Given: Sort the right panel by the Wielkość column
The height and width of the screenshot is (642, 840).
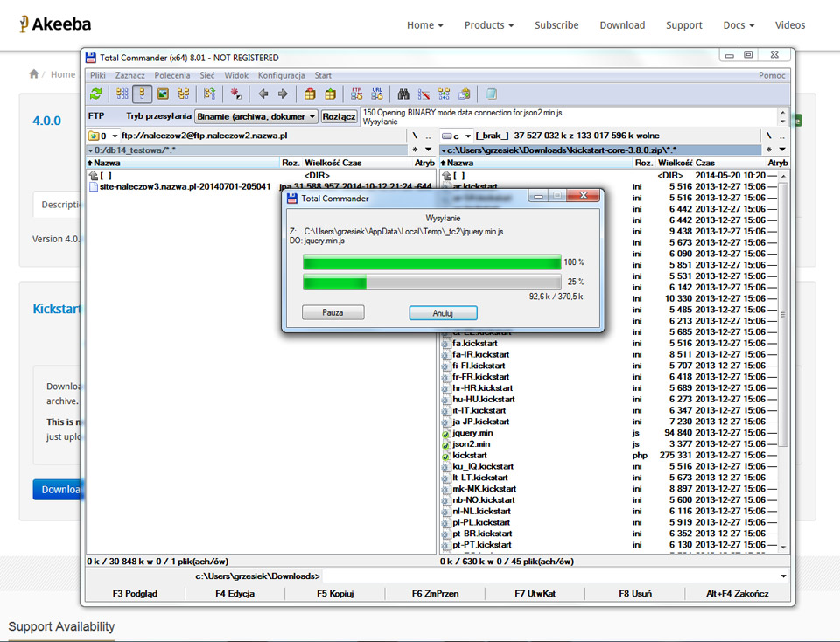Looking at the screenshot, I should (x=675, y=163).
